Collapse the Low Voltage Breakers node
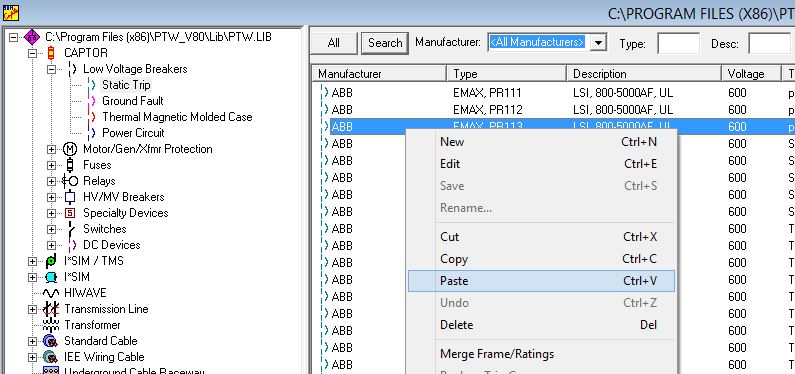The height and width of the screenshot is (374, 795). click(51, 69)
